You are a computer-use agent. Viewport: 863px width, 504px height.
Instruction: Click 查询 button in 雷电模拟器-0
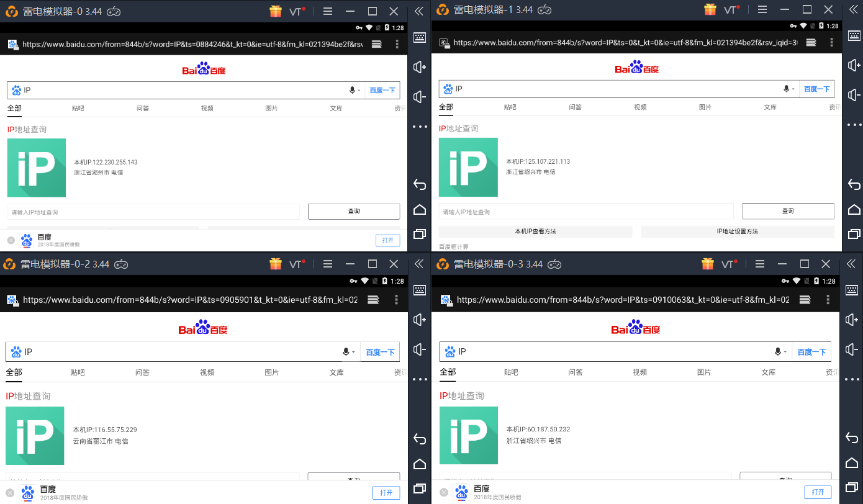(x=354, y=211)
